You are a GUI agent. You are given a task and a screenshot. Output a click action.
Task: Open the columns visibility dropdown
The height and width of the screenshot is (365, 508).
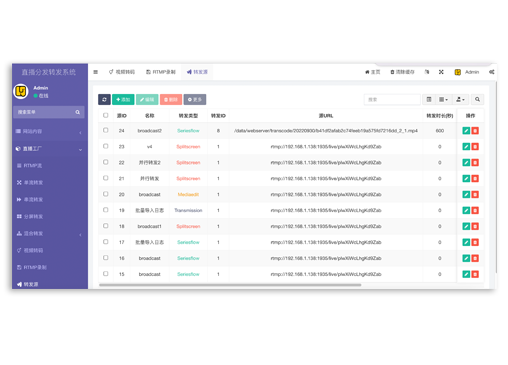pyautogui.click(x=443, y=99)
